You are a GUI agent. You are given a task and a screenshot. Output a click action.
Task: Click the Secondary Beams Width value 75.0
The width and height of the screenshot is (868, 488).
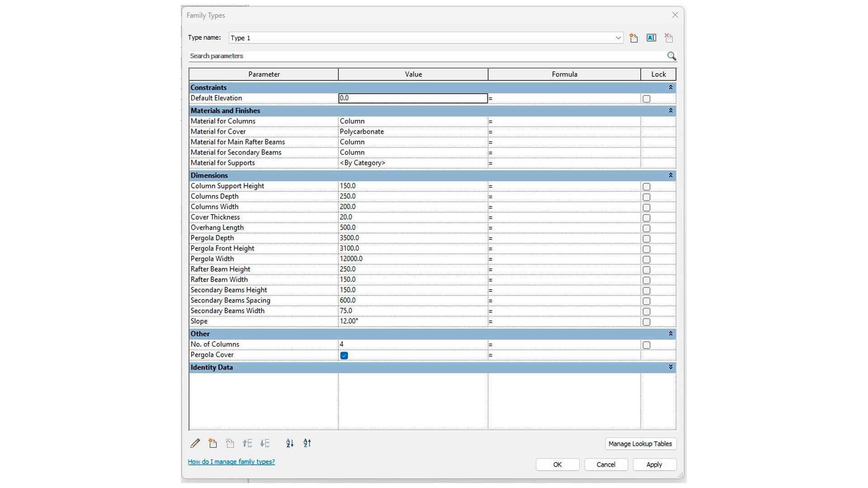[x=413, y=311]
